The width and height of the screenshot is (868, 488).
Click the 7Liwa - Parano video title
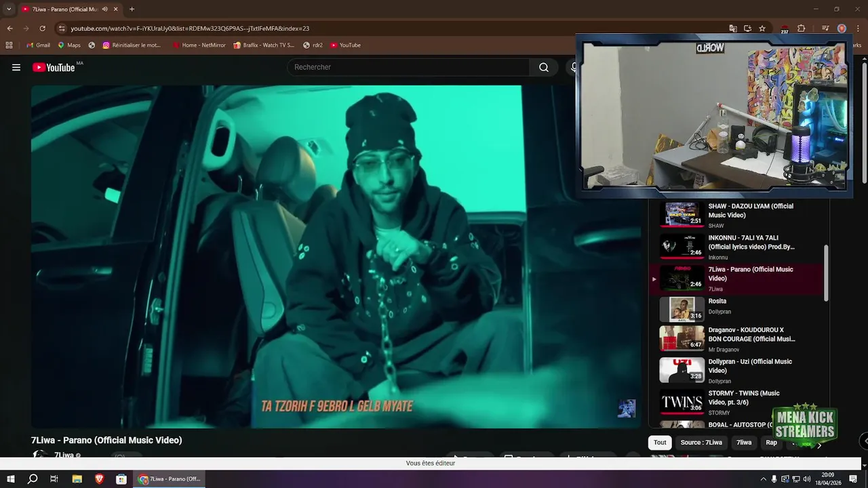[x=106, y=440]
